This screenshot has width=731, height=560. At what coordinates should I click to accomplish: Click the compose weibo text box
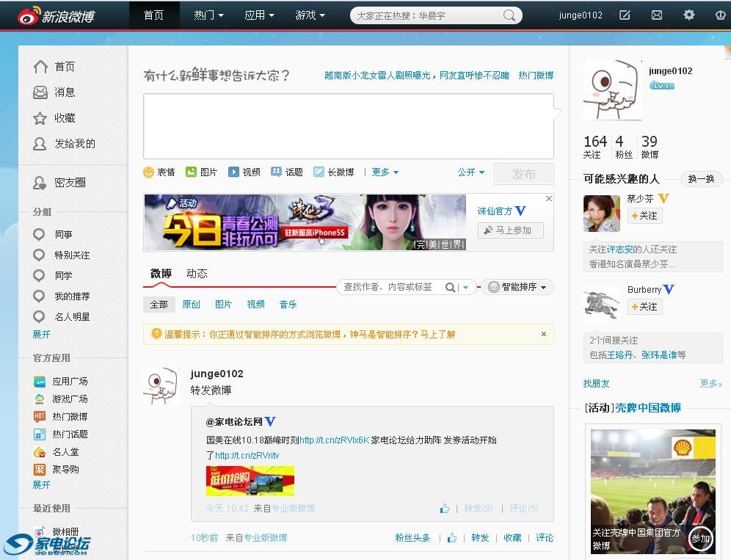348,126
